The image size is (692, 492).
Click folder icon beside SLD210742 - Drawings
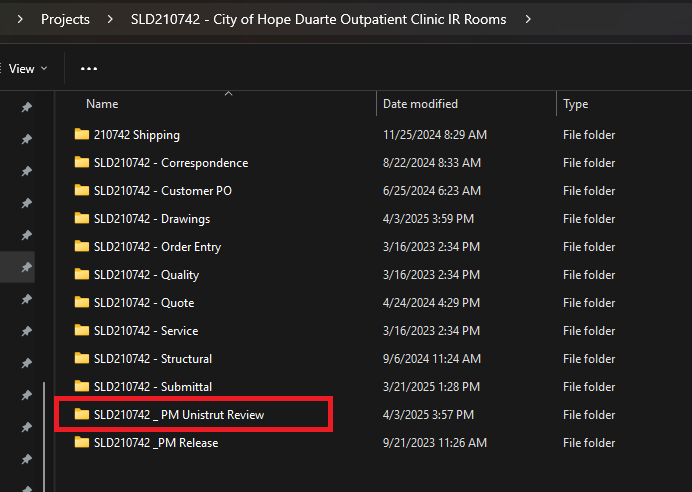coord(82,218)
